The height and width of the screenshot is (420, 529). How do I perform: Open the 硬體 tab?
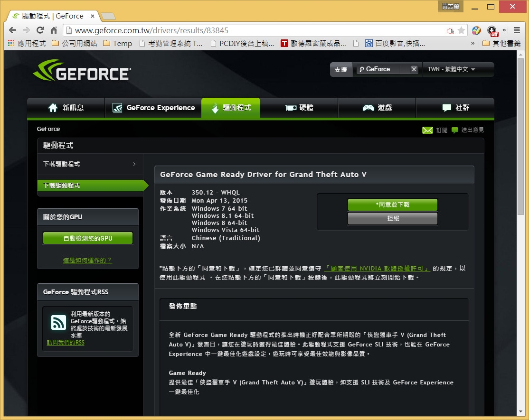[299, 108]
